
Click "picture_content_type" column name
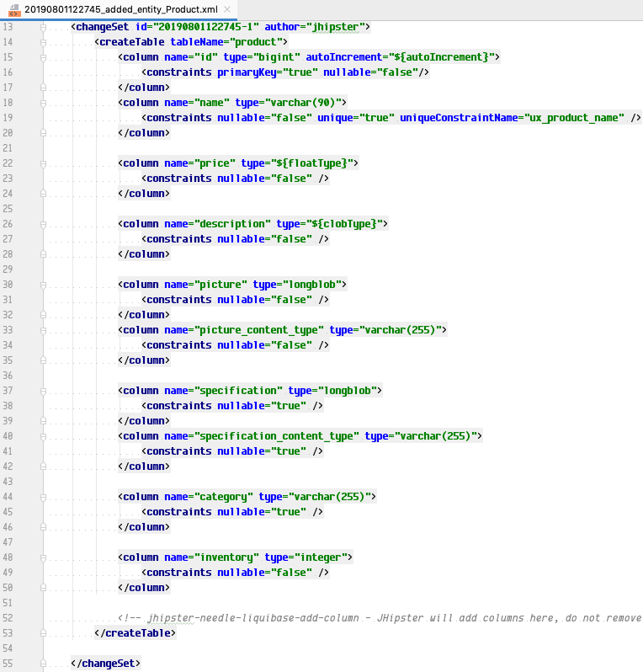[258, 330]
